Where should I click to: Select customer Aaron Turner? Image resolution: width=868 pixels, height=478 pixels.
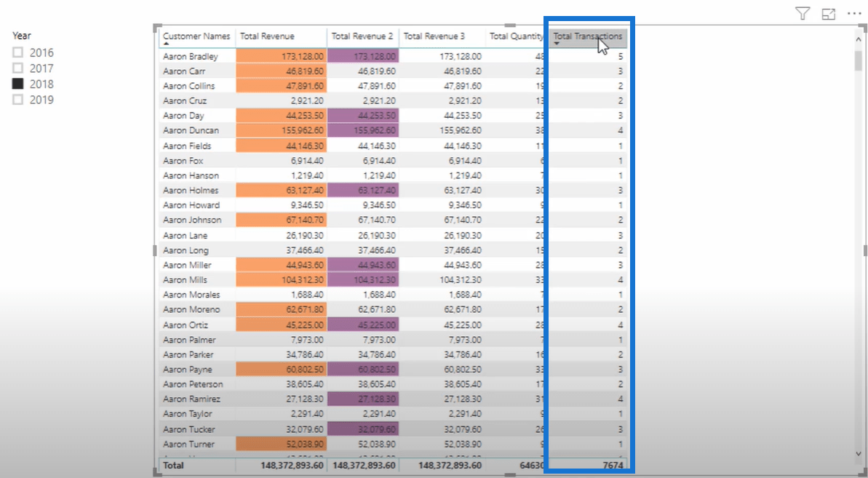tap(188, 445)
